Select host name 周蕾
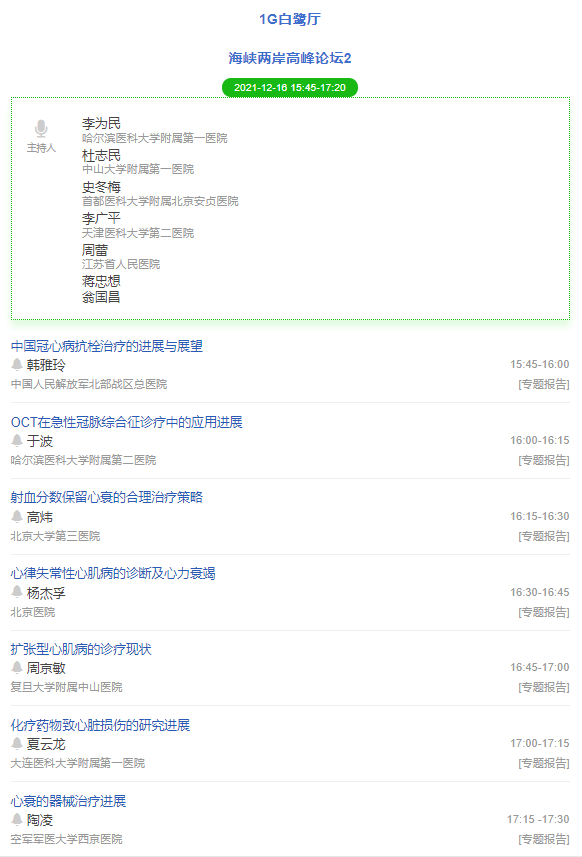 click(x=95, y=250)
